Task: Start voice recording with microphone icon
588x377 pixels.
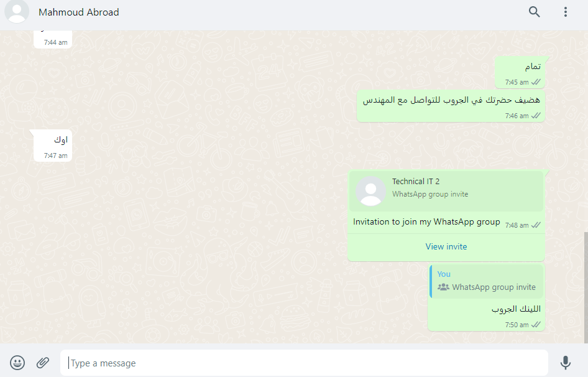Action: tap(566, 363)
